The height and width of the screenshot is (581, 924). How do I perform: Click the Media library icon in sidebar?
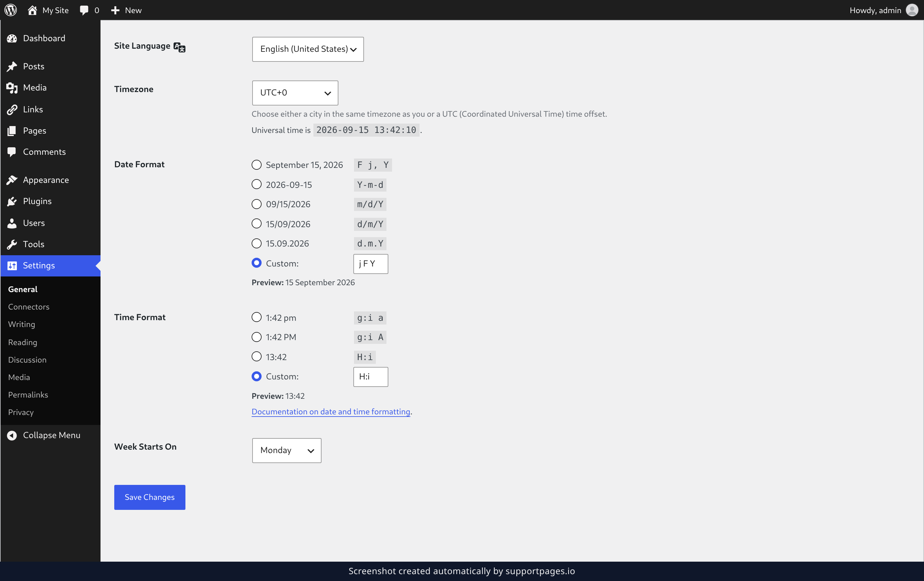click(x=12, y=88)
